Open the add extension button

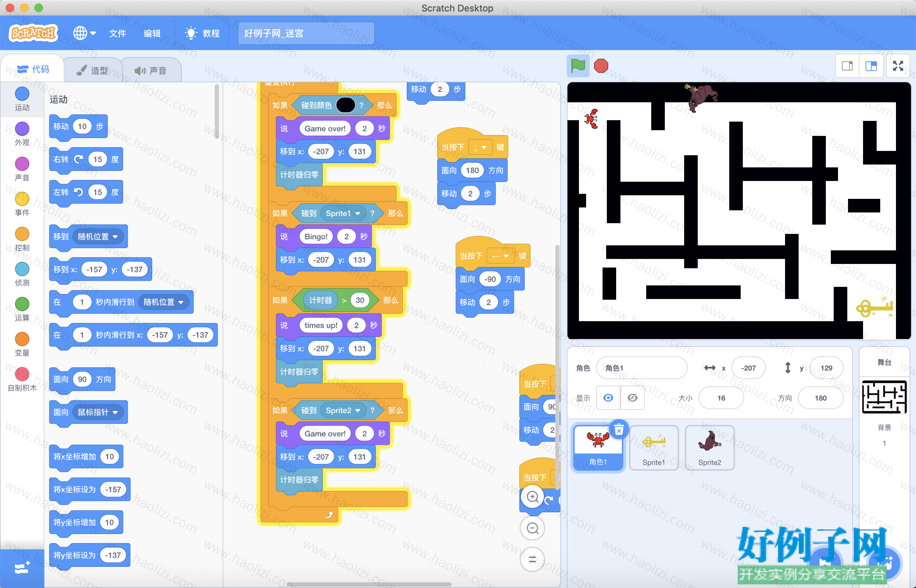[x=22, y=568]
